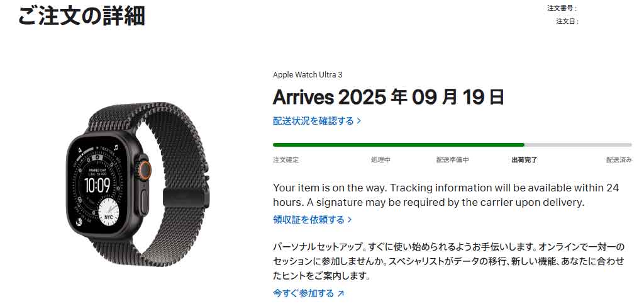Click the 配送済み status label

[x=619, y=160]
